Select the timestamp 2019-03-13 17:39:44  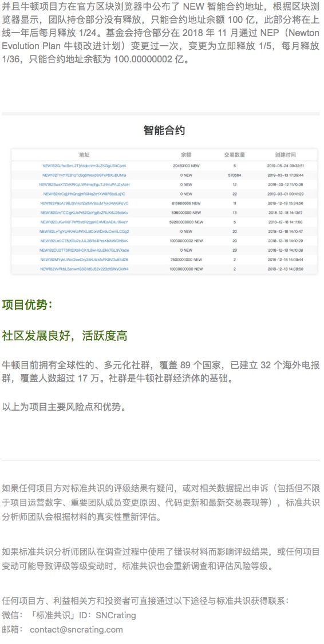285,175
